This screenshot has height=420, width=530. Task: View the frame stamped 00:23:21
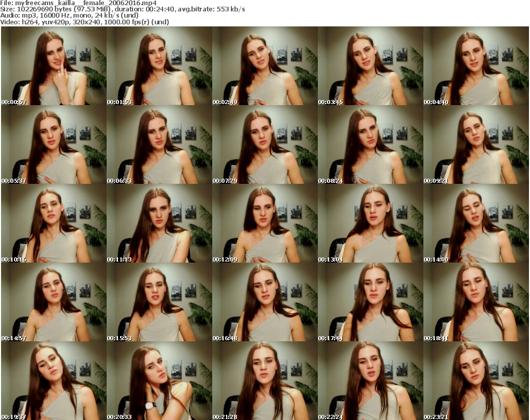476,381
